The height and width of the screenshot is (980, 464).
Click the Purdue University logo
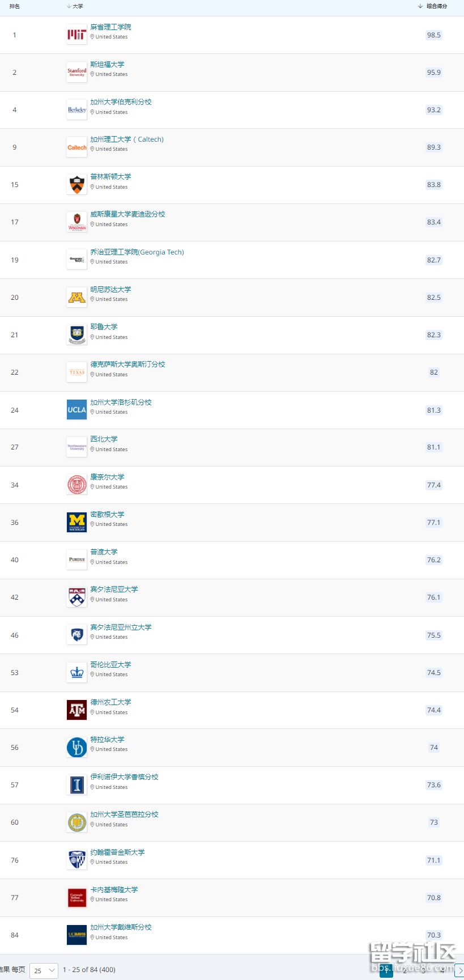(76, 560)
